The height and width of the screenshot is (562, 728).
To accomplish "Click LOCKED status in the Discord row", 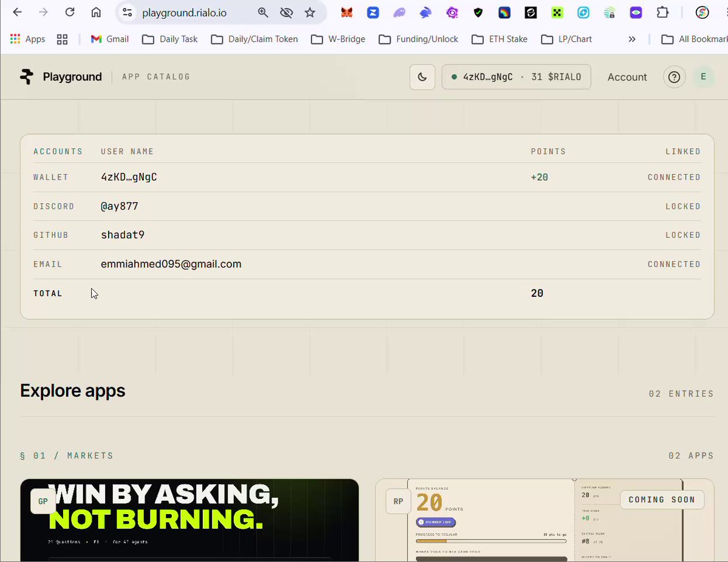I will tap(682, 206).
